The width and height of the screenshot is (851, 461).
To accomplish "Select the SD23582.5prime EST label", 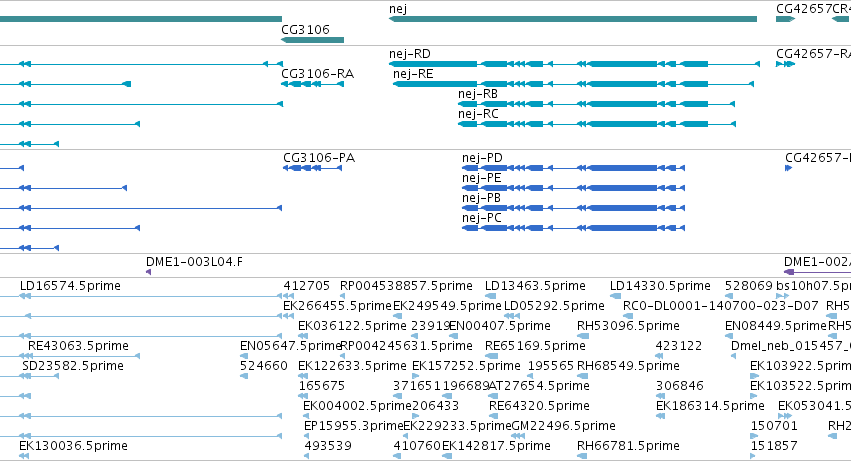I will point(73,366).
